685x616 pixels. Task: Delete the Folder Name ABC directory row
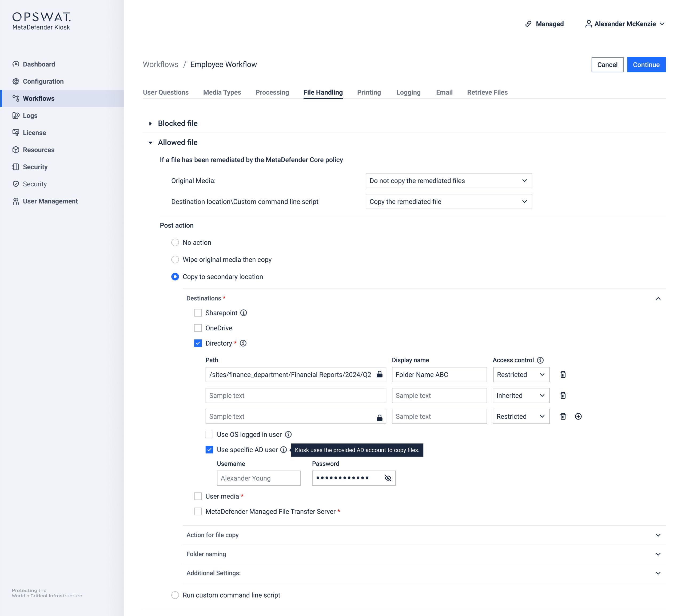click(563, 375)
